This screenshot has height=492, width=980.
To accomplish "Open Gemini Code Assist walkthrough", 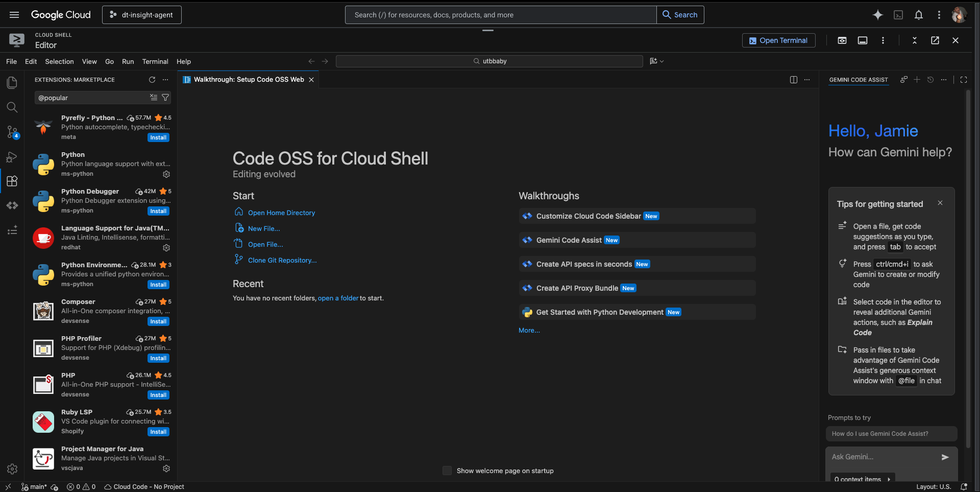I will (x=637, y=240).
